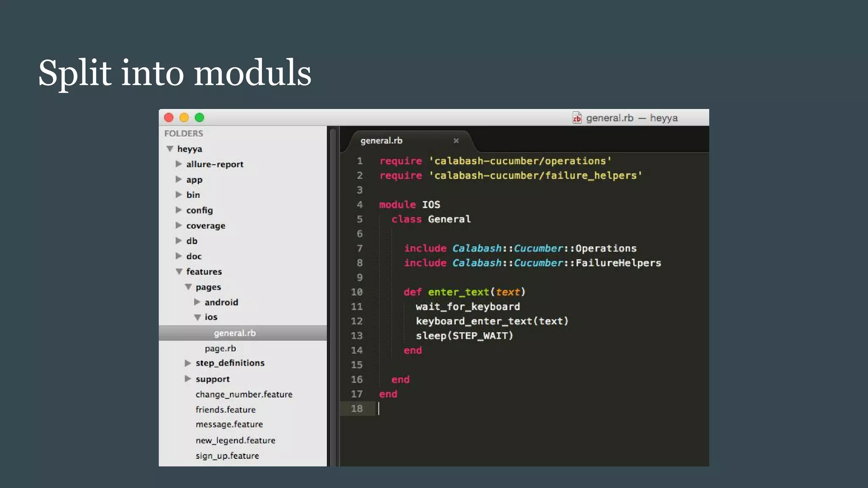Click 'wait_for_keyboard' in code
Viewport: 868px width, 488px height.
tap(468, 307)
